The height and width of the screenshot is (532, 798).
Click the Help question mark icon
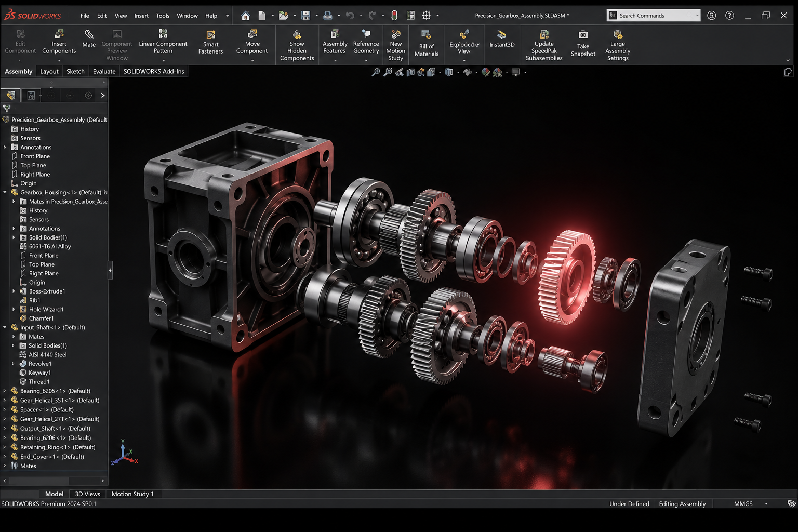click(729, 16)
